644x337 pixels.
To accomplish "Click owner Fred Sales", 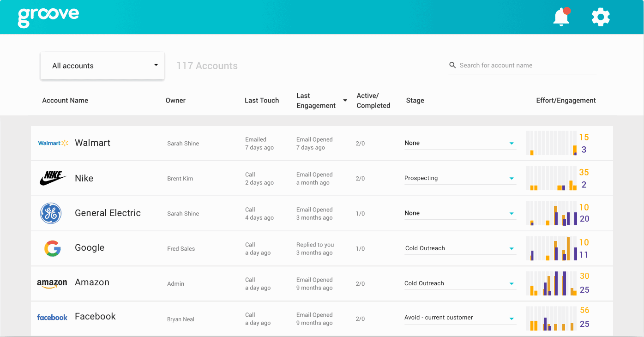I will tap(181, 249).
